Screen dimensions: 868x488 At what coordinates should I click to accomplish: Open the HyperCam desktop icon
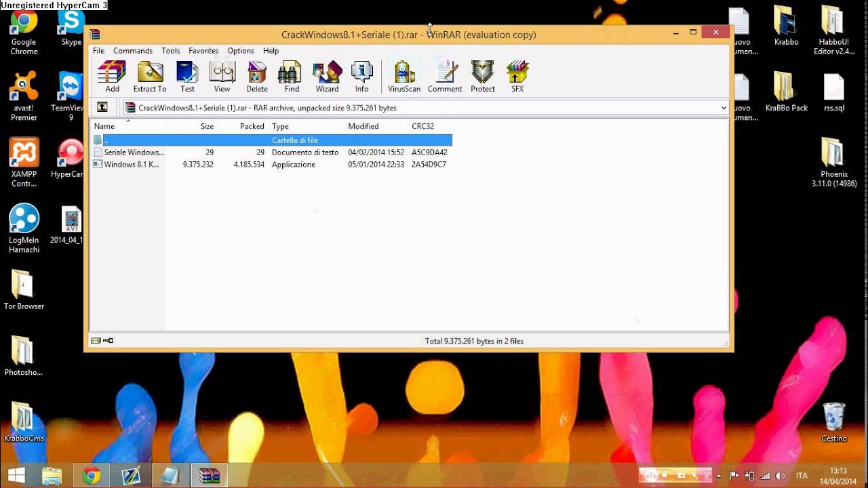click(x=69, y=159)
